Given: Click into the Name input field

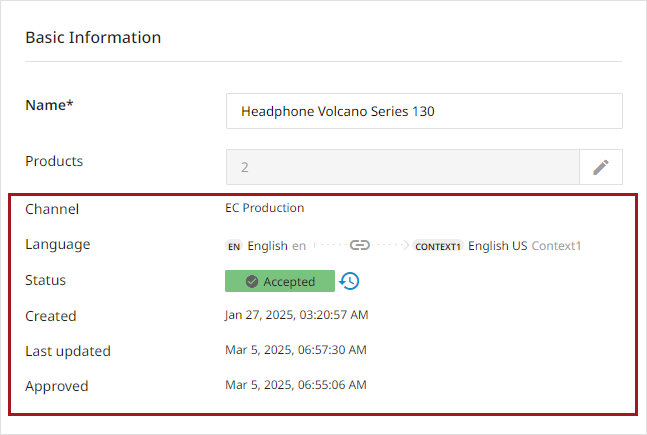Looking at the screenshot, I should click(x=424, y=112).
